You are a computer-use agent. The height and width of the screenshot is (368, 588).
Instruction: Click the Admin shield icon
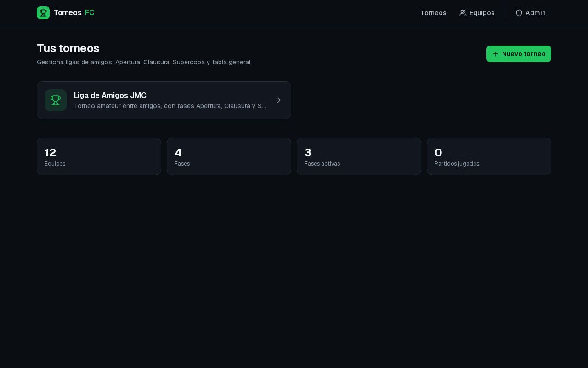[519, 13]
